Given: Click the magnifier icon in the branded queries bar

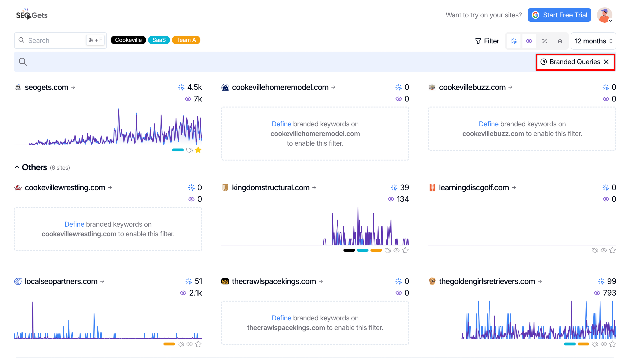Looking at the screenshot, I should 23,62.
